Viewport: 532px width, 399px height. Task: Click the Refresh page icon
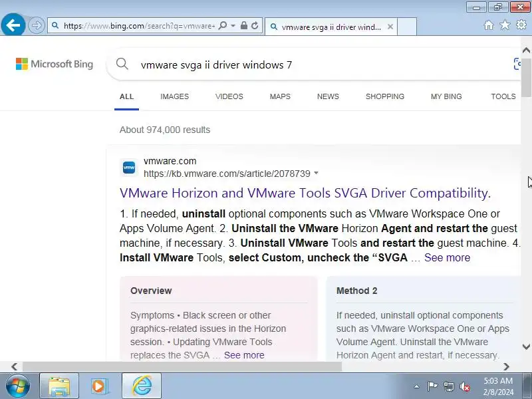[255, 25]
